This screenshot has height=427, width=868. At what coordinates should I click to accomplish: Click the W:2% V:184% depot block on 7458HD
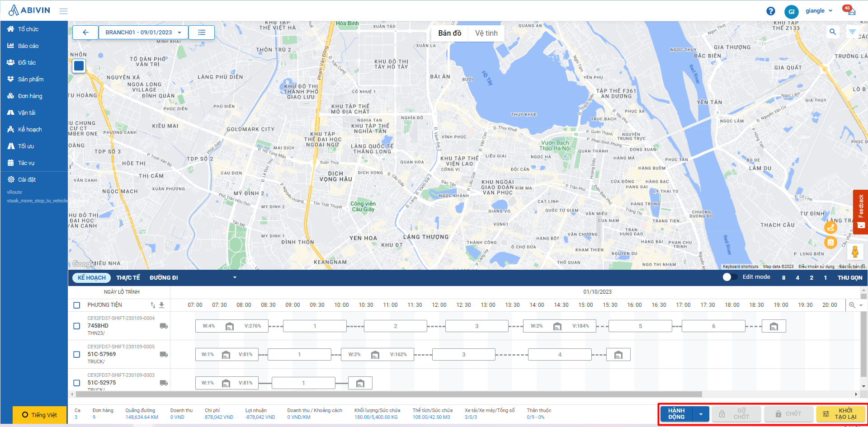560,326
